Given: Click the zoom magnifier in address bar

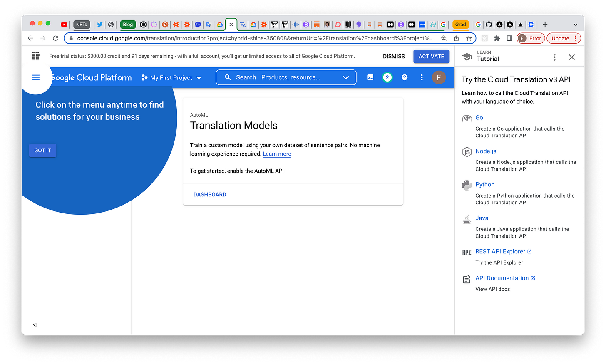Looking at the screenshot, I should [x=444, y=38].
